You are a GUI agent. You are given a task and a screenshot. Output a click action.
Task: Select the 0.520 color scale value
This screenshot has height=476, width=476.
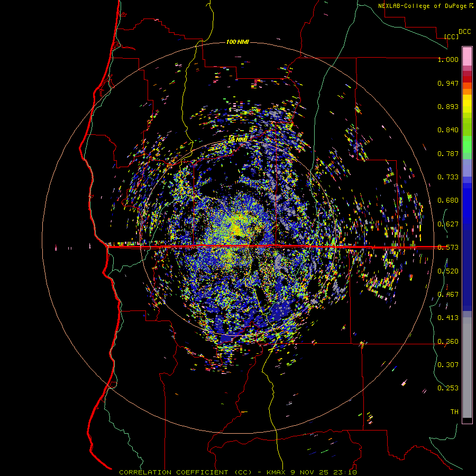[x=448, y=271]
